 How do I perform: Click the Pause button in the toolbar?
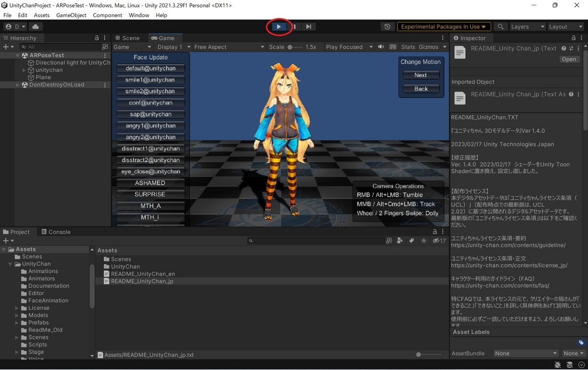point(294,26)
